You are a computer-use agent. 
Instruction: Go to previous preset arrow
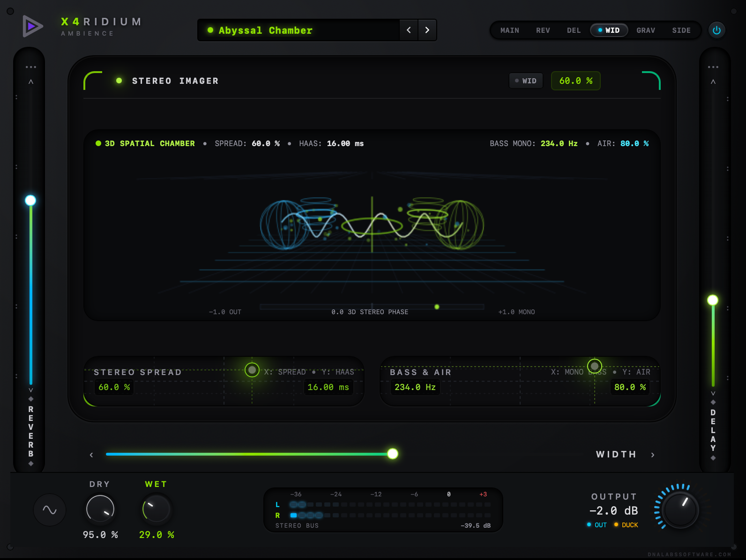pyautogui.click(x=409, y=30)
